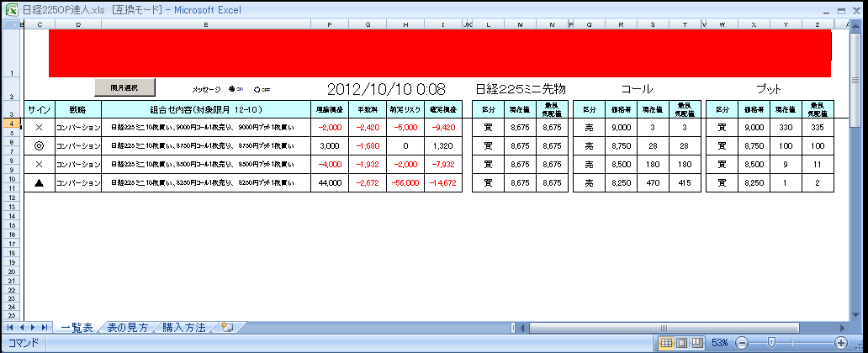
Task: Go to last sheet navigation arrow
Action: tap(45, 328)
